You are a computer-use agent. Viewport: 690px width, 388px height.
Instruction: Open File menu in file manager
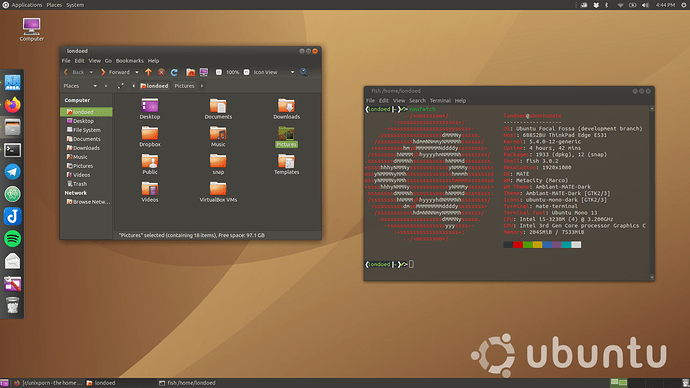tap(66, 61)
